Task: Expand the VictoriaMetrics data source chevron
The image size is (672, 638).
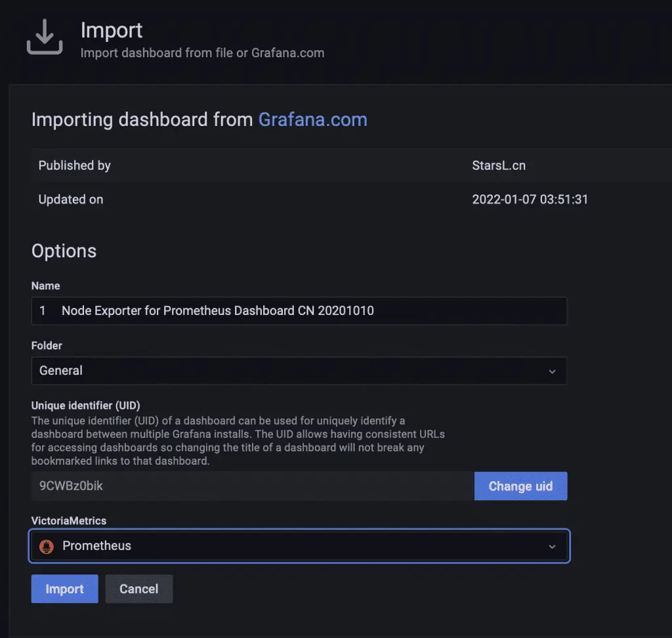Action: point(552,547)
